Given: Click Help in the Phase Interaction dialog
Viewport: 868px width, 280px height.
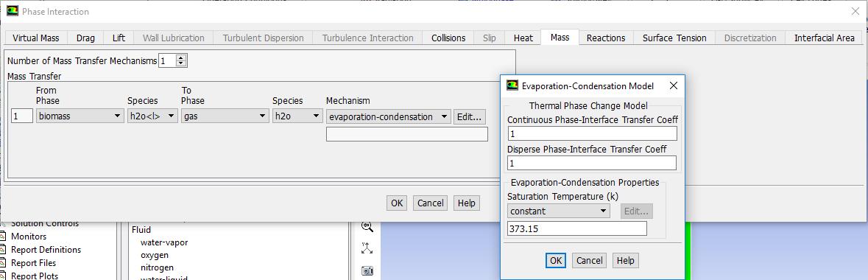Looking at the screenshot, I should 467,203.
